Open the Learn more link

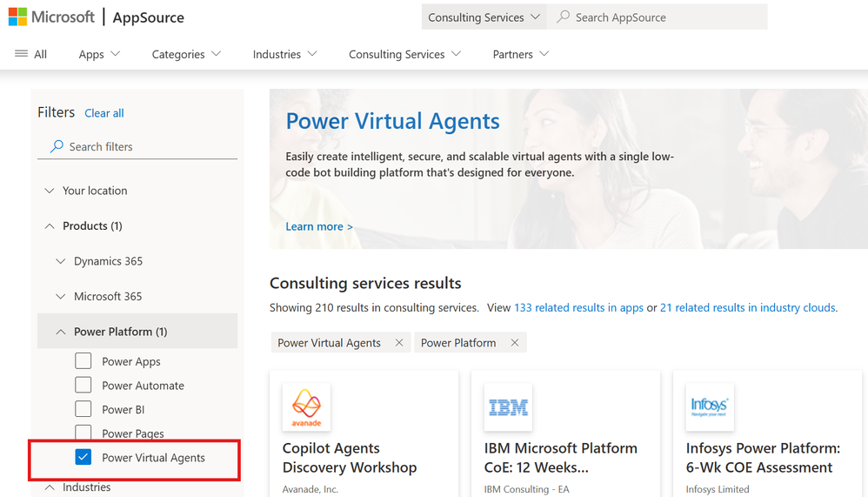[x=319, y=226]
